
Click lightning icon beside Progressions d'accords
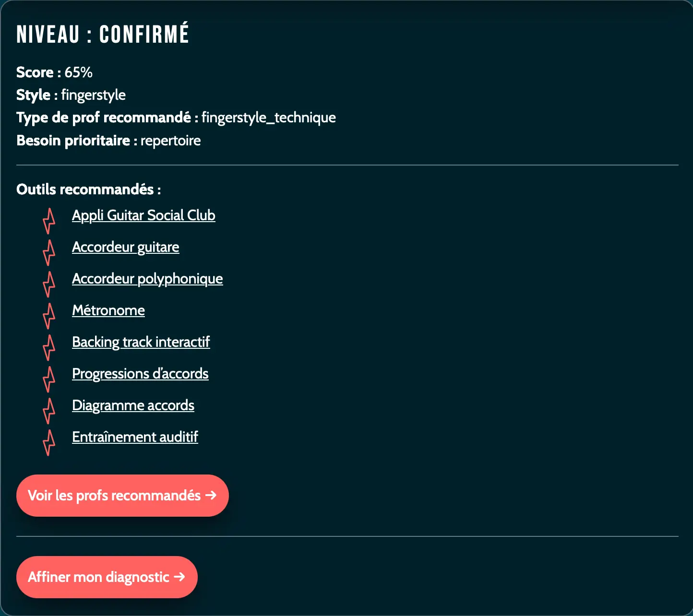[49, 379]
